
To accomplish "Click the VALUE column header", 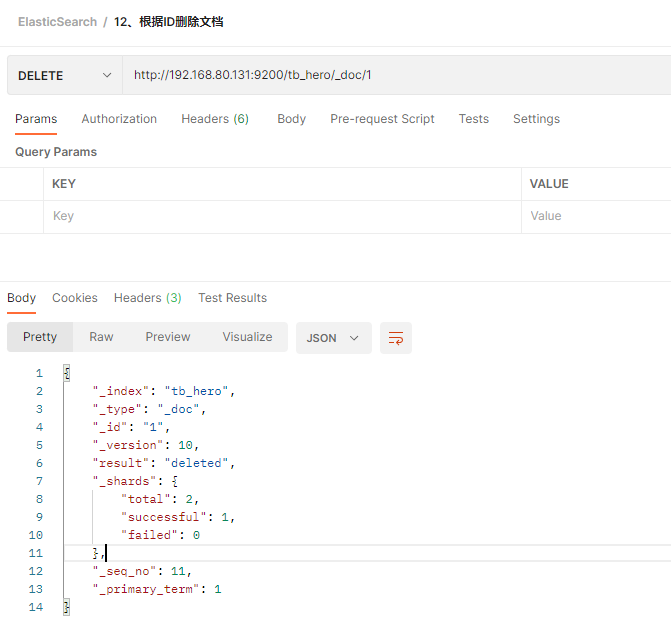I will click(x=549, y=184).
